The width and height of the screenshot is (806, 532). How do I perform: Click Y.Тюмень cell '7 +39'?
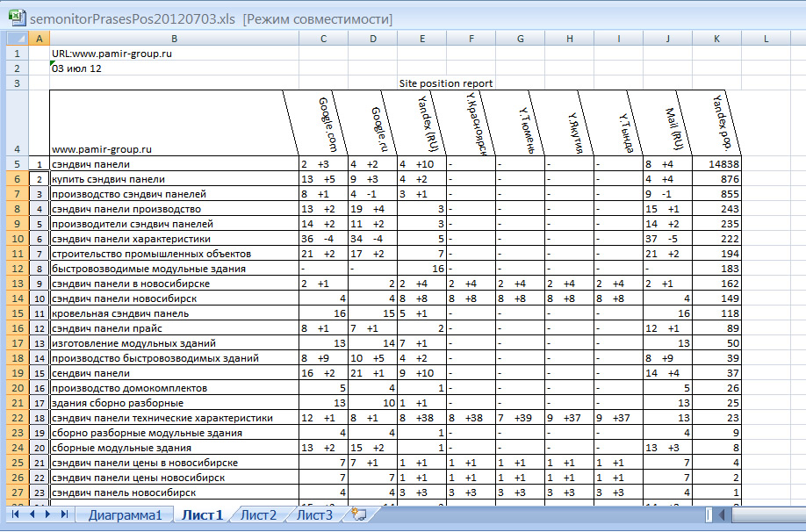click(520, 418)
